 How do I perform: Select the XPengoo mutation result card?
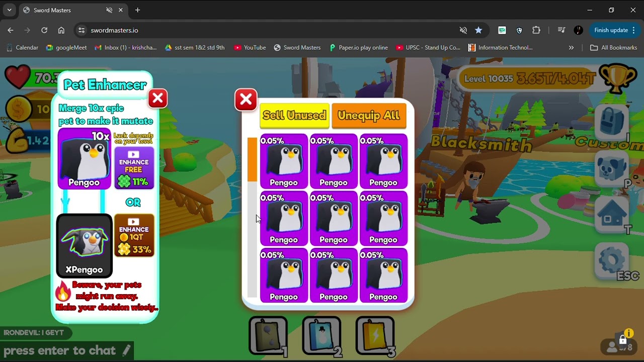click(x=84, y=246)
